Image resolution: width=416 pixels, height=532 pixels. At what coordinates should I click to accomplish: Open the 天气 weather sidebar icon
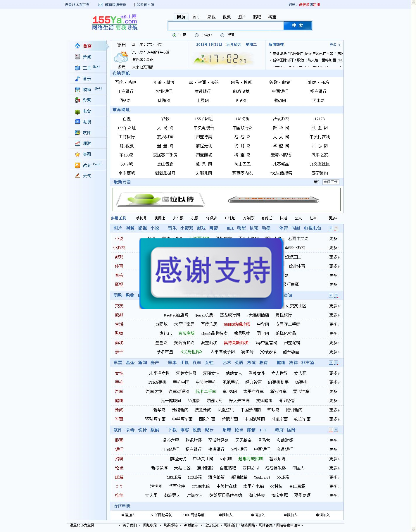77,175
